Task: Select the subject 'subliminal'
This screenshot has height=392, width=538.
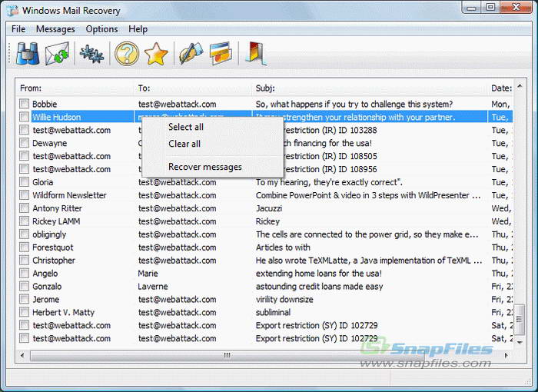Action: tap(273, 312)
